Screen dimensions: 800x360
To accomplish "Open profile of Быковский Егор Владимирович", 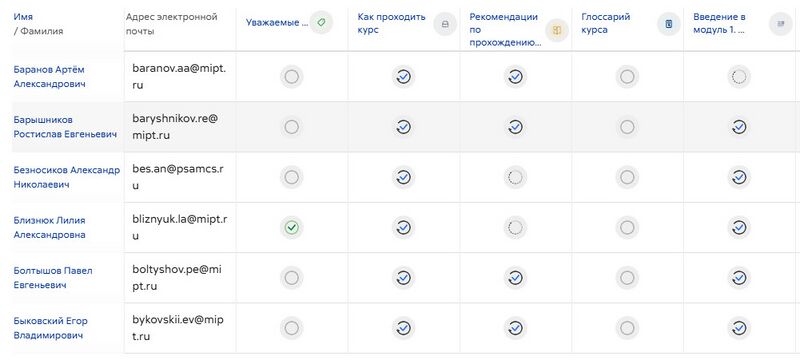I will point(51,328).
